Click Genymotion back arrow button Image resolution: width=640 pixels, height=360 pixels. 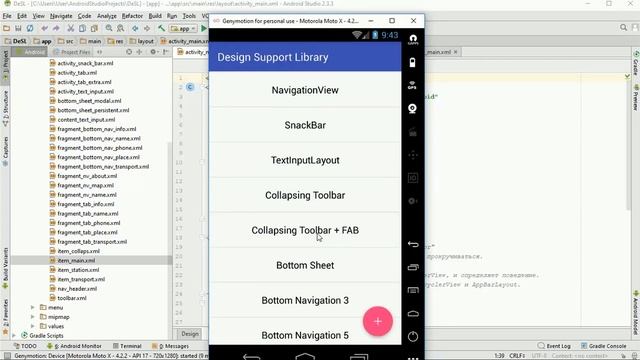(x=413, y=244)
